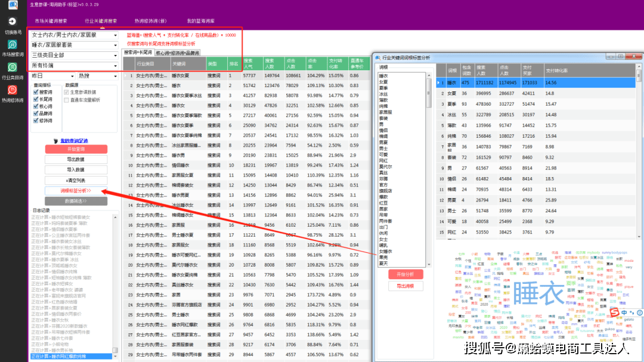The height and width of the screenshot is (362, 644).
Task: Open the 行业类目词 sidebar icon
Action: (x=13, y=67)
